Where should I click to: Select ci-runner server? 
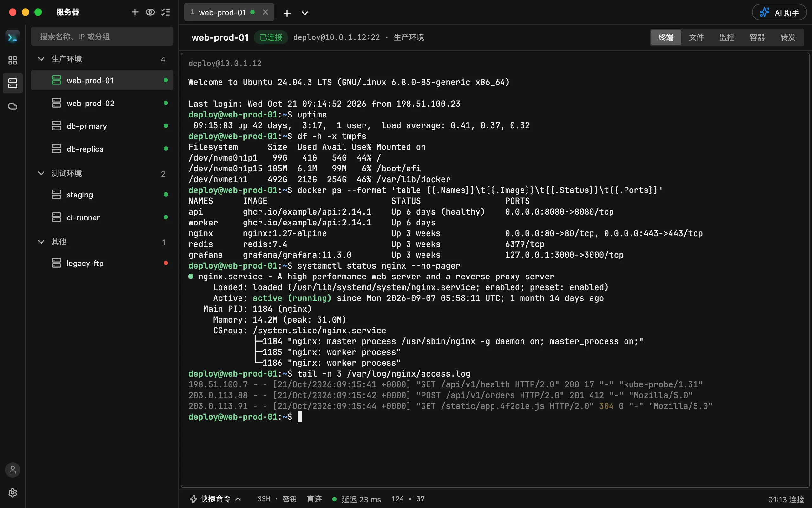102,217
